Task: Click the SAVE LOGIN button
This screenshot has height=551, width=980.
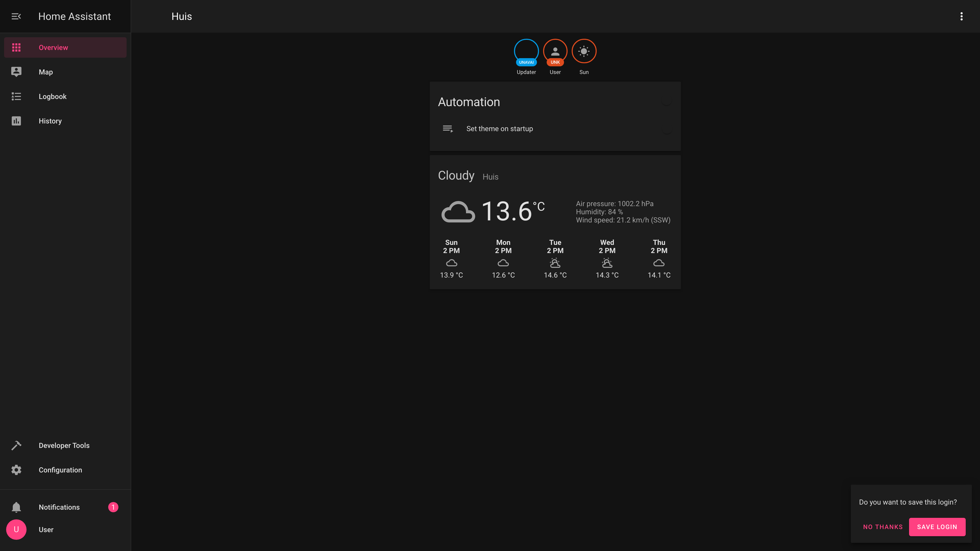Action: (x=937, y=527)
